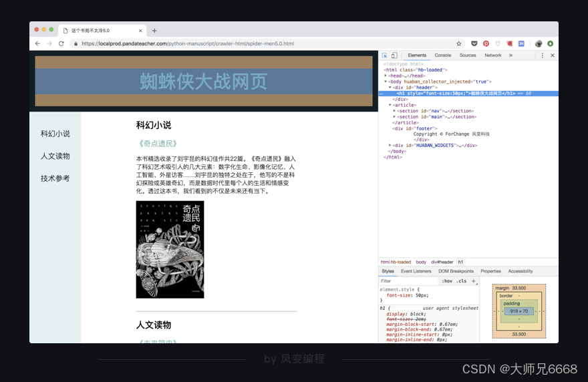The height and width of the screenshot is (382, 588).
Task: Click the box model 919 × 70 content box
Action: pyautogui.click(x=519, y=311)
